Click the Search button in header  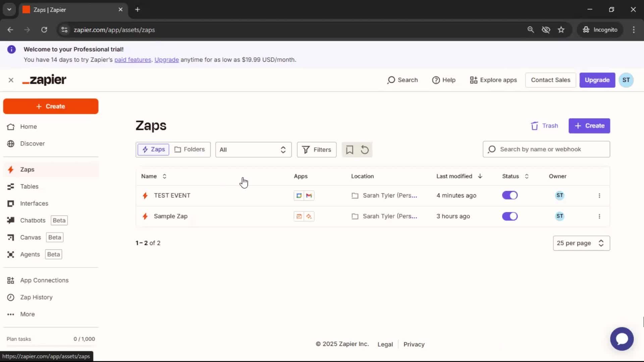click(x=402, y=80)
